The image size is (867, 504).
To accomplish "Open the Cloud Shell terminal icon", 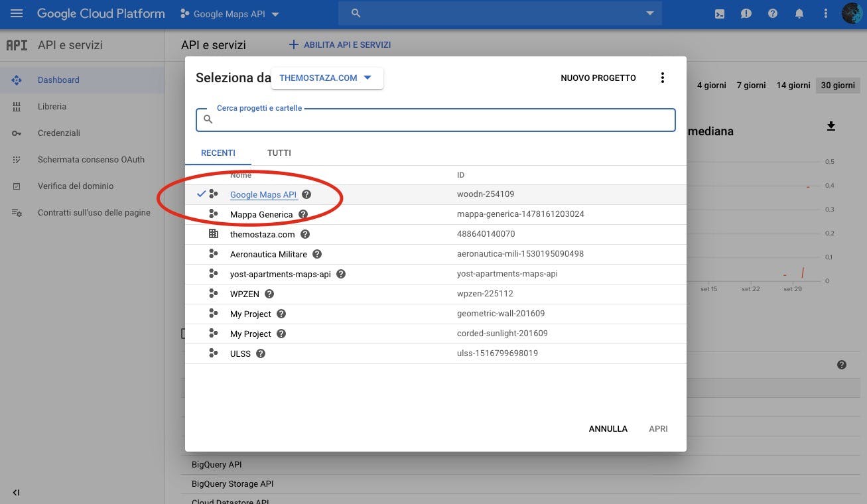I will point(719,13).
